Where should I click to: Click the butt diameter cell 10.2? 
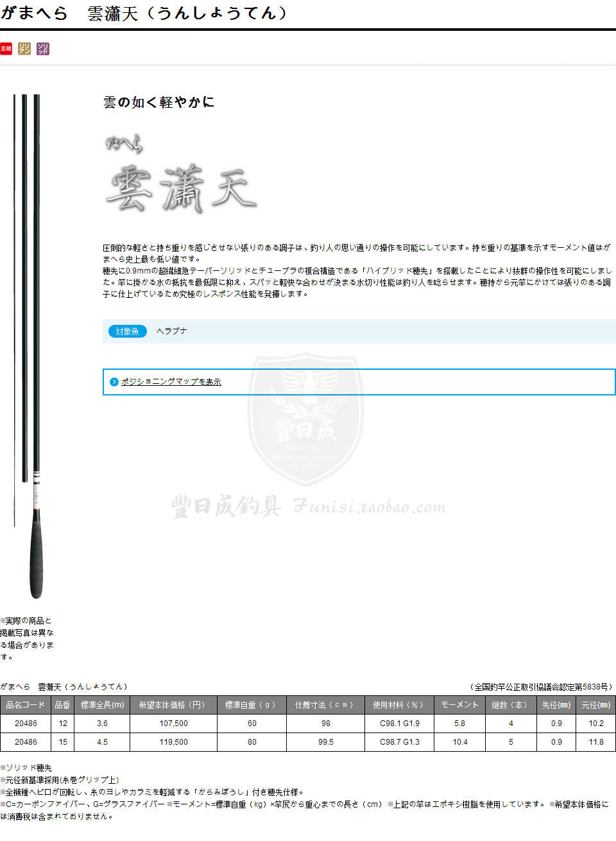click(596, 724)
